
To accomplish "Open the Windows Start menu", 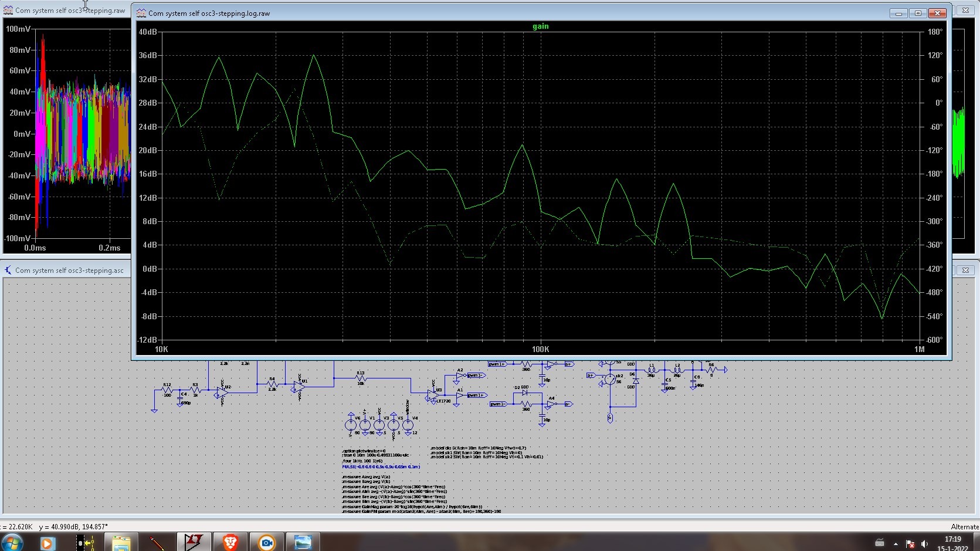I will (x=12, y=542).
